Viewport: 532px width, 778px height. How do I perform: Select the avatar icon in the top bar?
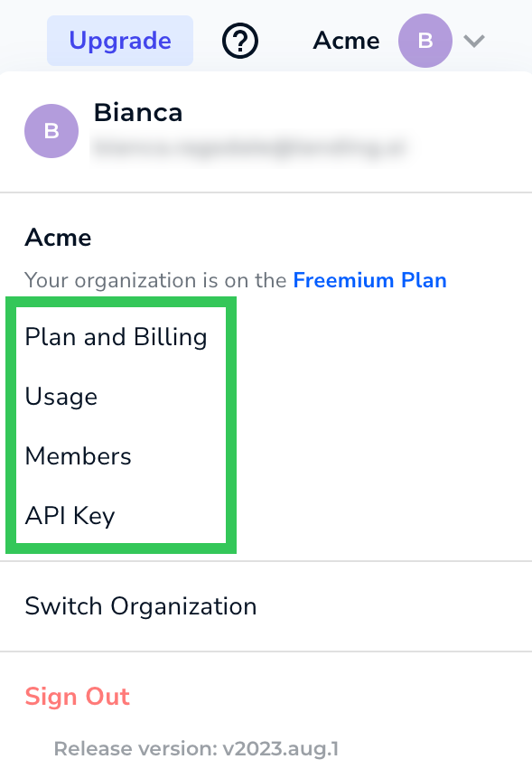(x=425, y=41)
